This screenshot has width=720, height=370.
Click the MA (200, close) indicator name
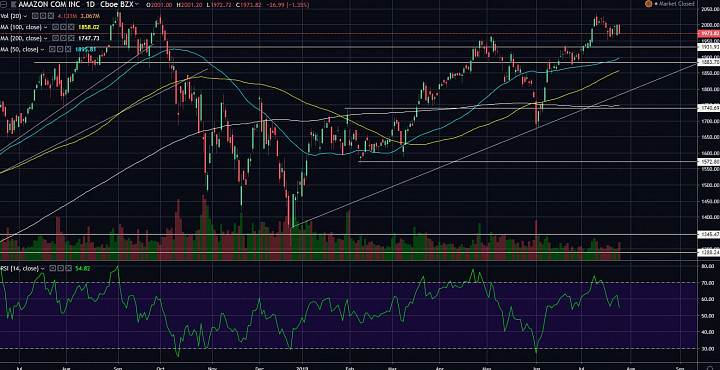point(21,38)
